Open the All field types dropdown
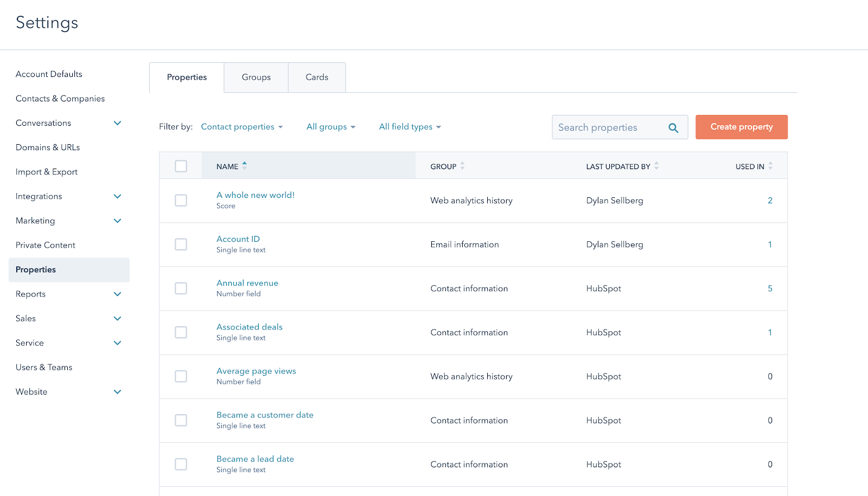Screen dimensions: 868x496 (x=410, y=127)
